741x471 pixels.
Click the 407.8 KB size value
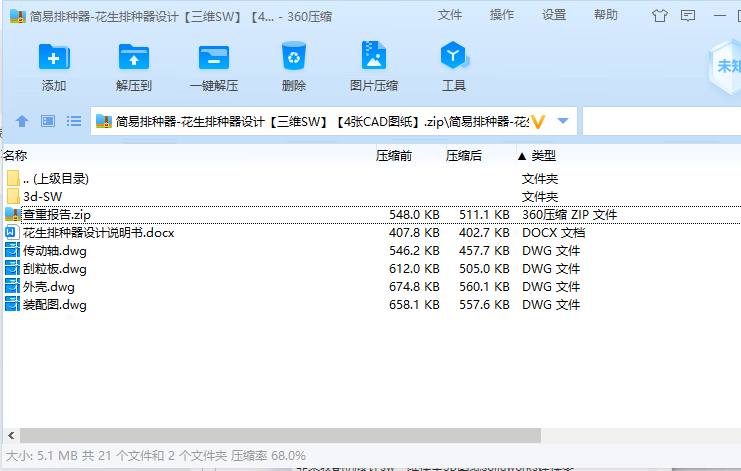[x=414, y=232]
